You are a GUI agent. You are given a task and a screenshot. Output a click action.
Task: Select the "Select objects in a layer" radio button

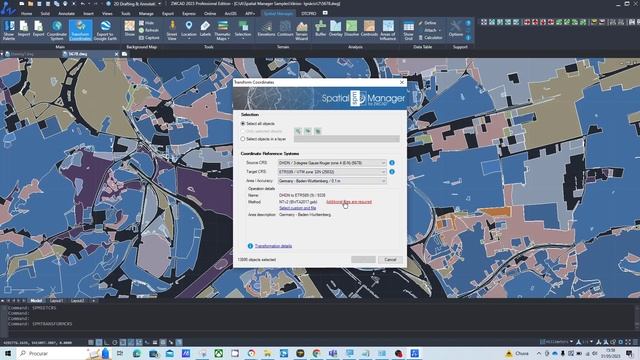pyautogui.click(x=243, y=139)
